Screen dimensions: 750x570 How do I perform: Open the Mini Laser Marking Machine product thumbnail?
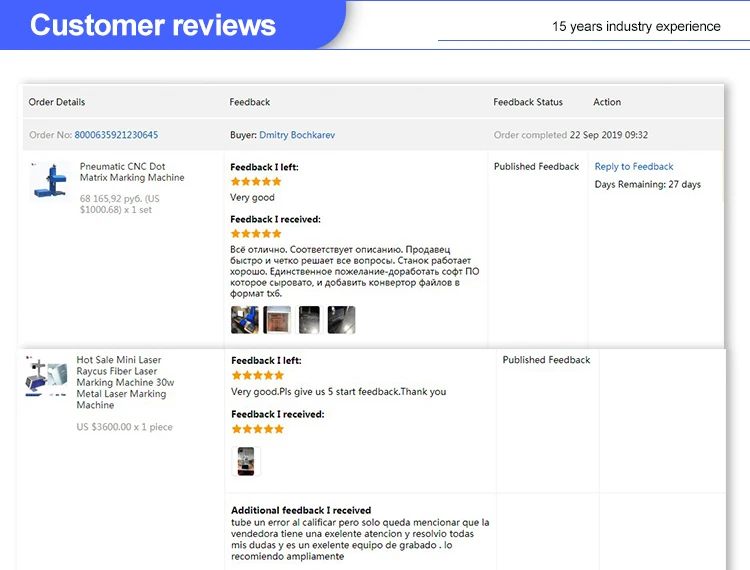coord(46,376)
